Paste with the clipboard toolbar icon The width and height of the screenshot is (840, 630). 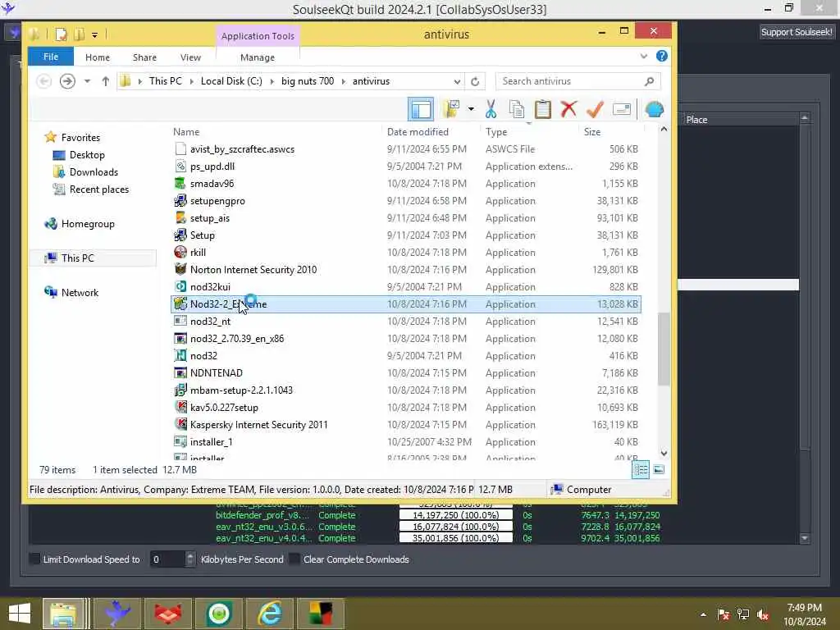(x=543, y=109)
